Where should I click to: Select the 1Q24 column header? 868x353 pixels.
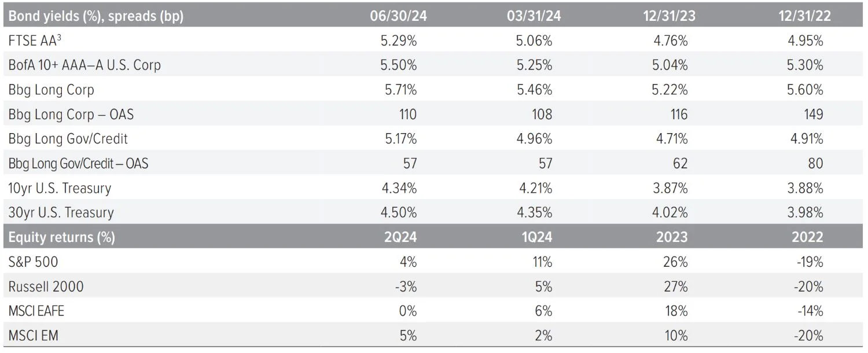pyautogui.click(x=536, y=237)
